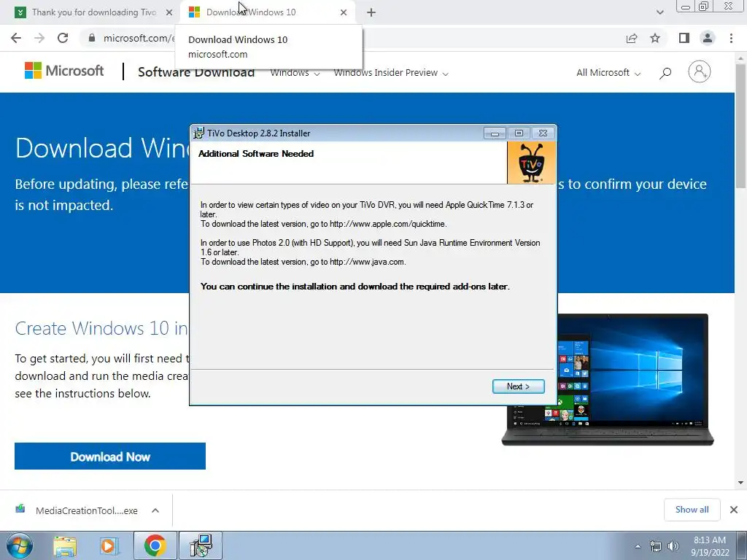The width and height of the screenshot is (747, 560).
Task: Show hidden system tray icons
Action: click(x=638, y=546)
